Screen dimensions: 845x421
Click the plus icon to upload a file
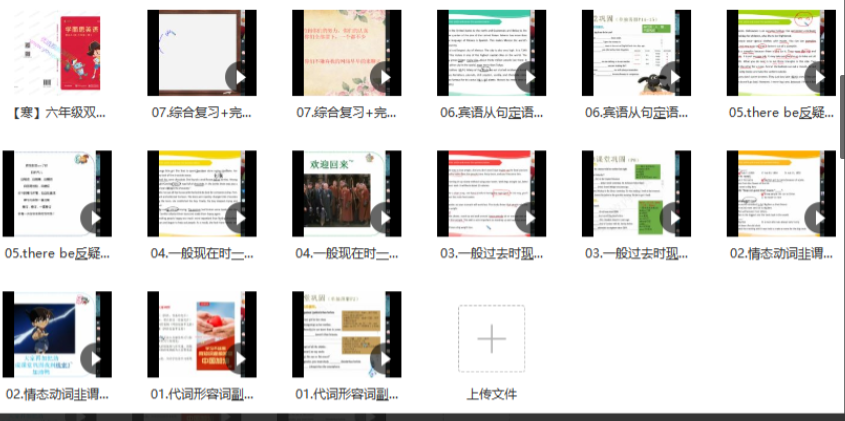coord(491,339)
